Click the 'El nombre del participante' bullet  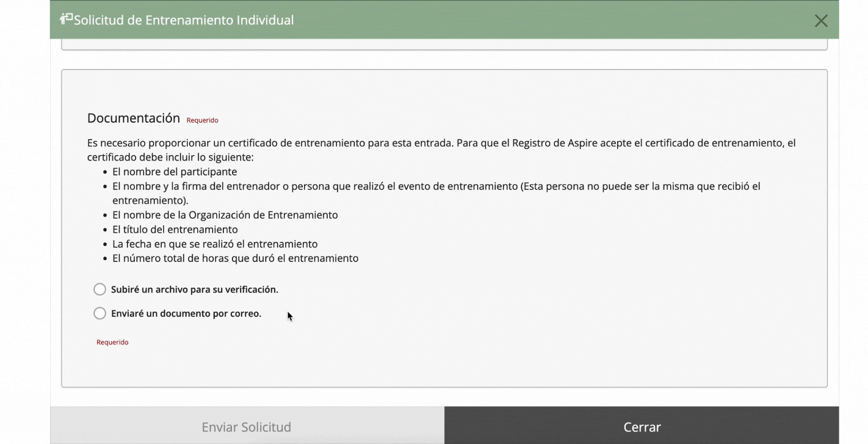click(175, 172)
